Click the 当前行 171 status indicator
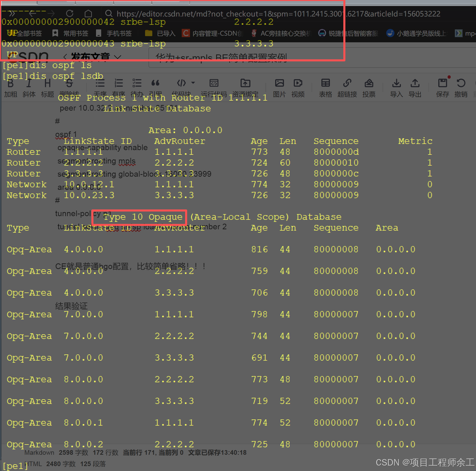 point(139,453)
